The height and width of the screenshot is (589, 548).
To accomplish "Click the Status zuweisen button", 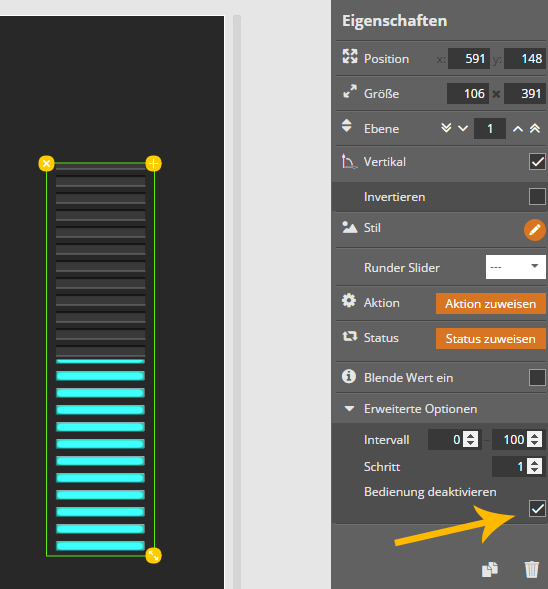I will [491, 338].
